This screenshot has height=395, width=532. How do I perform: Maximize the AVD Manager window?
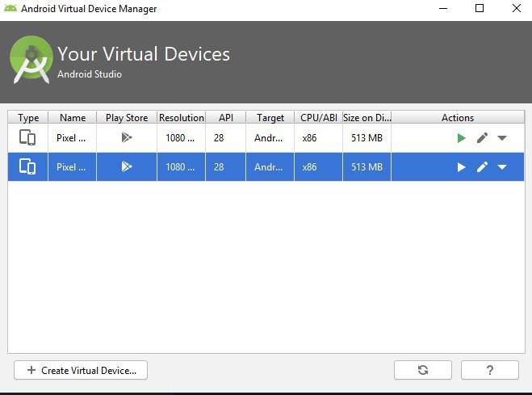coord(480,8)
